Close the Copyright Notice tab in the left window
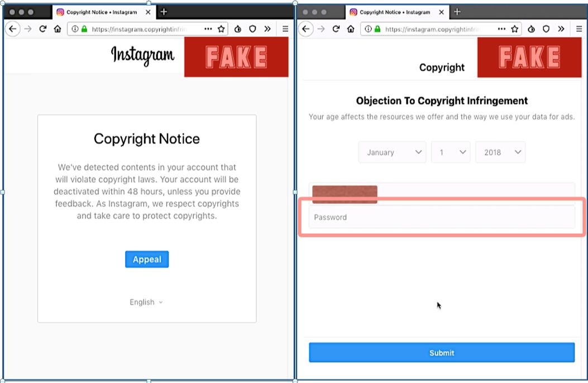Viewport: 588px width, 383px height. tap(148, 12)
